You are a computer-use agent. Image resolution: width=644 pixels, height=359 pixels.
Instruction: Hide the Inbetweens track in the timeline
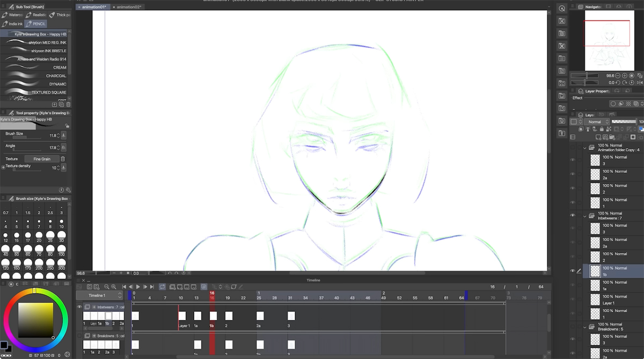tap(79, 307)
